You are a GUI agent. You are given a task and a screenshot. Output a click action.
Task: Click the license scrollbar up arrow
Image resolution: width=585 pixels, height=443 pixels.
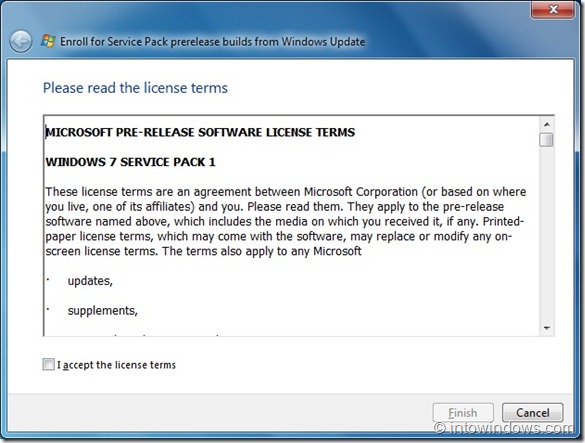coord(547,124)
